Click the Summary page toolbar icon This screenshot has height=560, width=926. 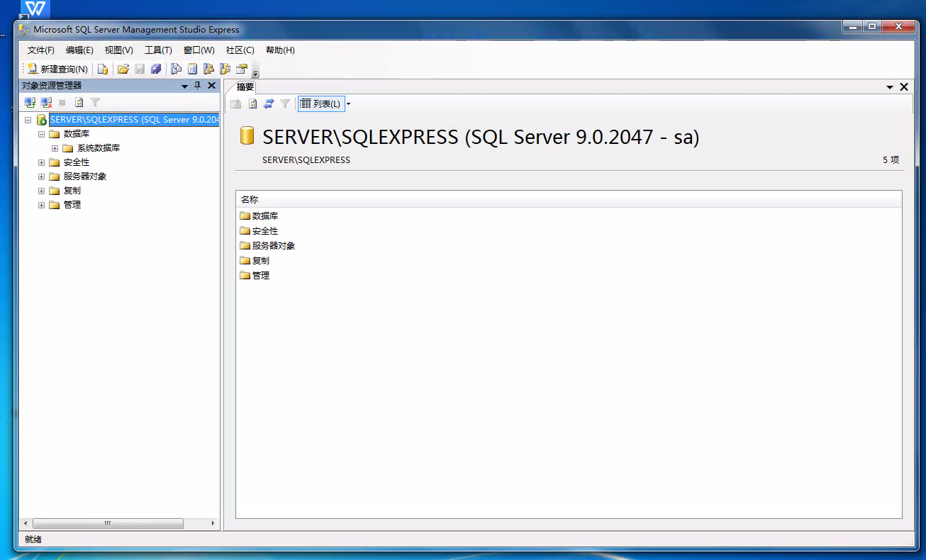click(x=192, y=69)
